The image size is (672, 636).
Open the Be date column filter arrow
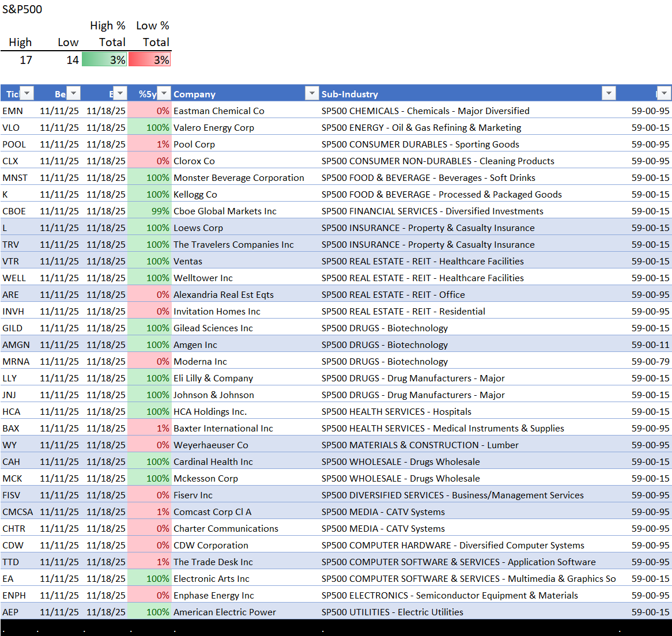pyautogui.click(x=73, y=94)
